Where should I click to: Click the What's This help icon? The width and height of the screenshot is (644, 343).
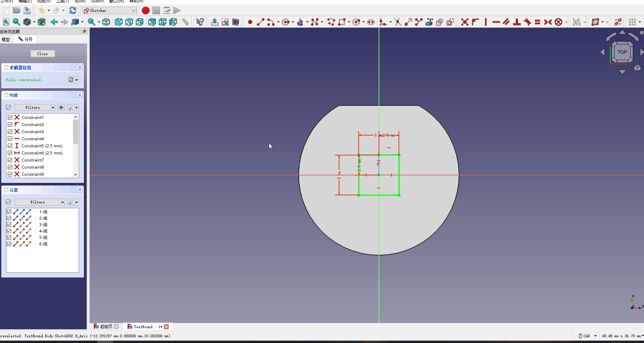pyautogui.click(x=200, y=22)
